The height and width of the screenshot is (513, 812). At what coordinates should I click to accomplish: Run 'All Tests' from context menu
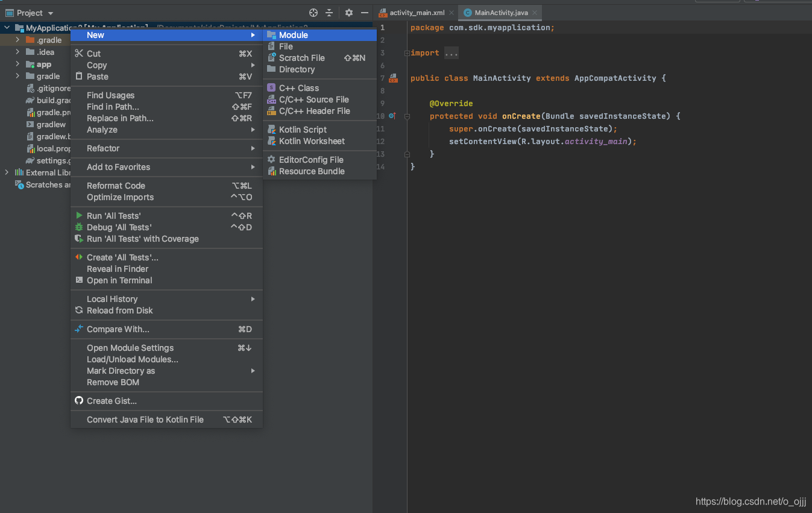(166, 216)
